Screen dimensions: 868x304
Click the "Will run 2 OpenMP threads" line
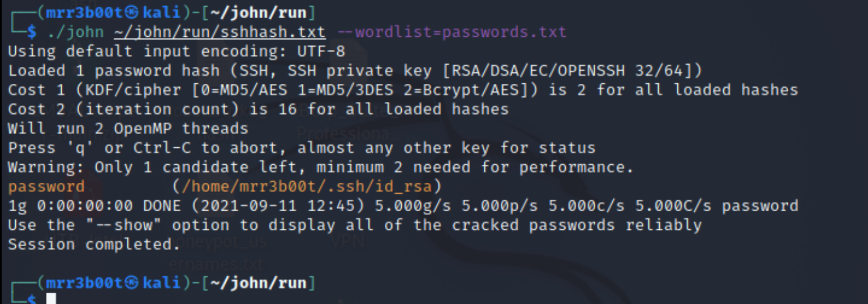click(x=128, y=129)
